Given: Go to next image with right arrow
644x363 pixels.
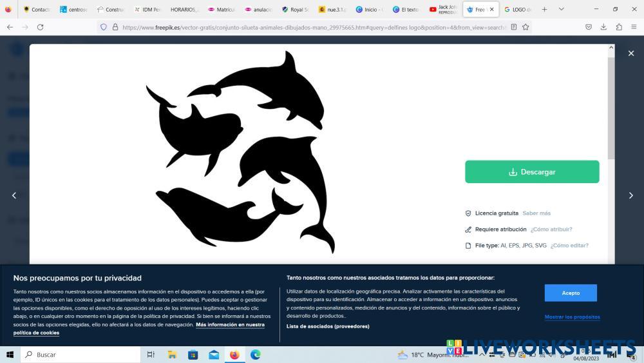Looking at the screenshot, I should click(630, 195).
